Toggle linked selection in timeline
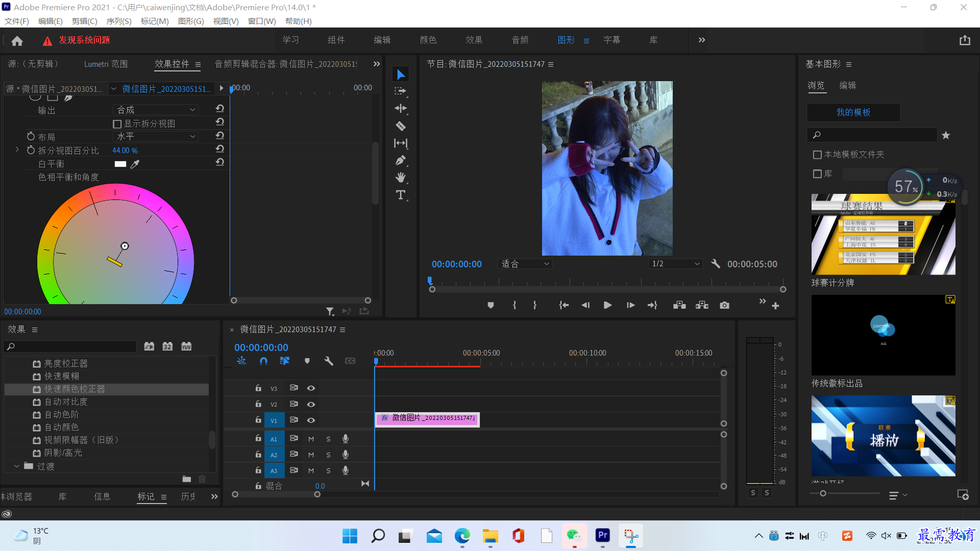Image resolution: width=980 pixels, height=551 pixels. pyautogui.click(x=285, y=361)
